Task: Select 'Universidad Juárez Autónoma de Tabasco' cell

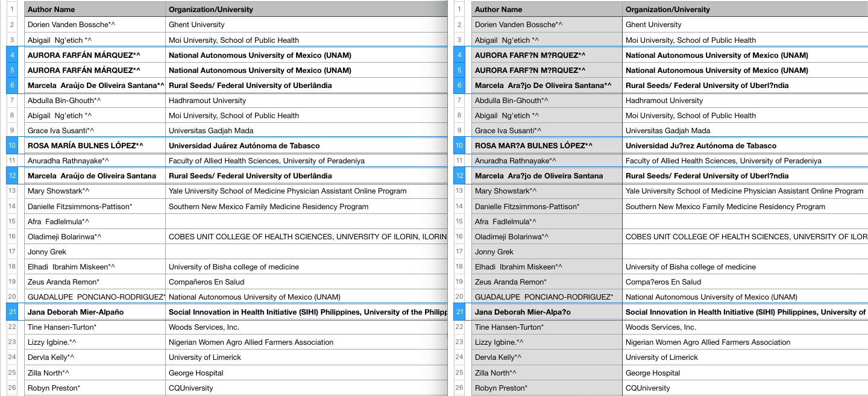Action: click(244, 146)
